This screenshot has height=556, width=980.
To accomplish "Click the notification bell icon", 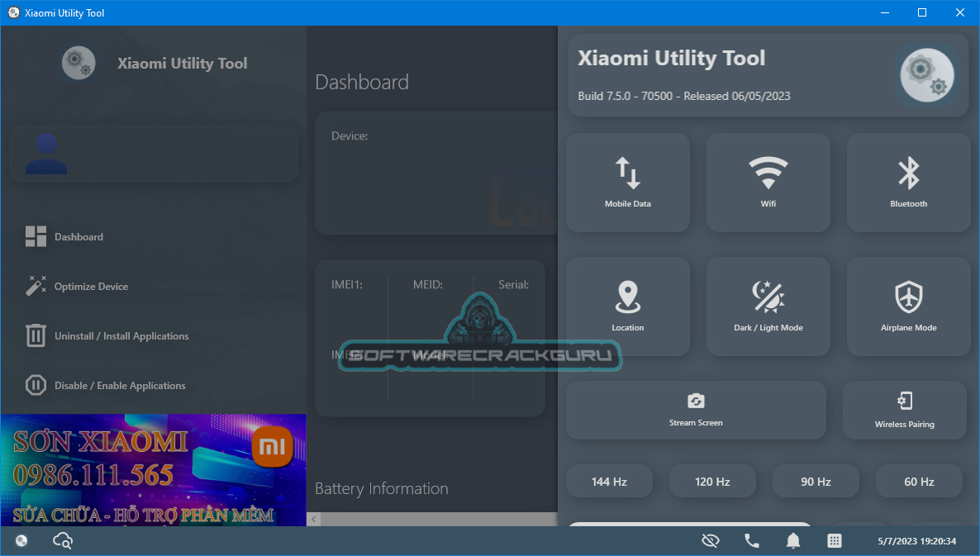I will tap(793, 540).
